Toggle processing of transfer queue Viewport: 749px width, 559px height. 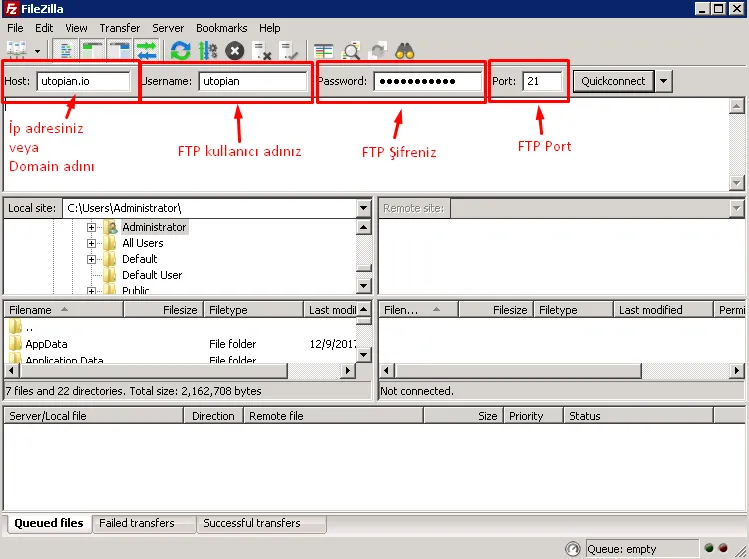click(x=208, y=50)
